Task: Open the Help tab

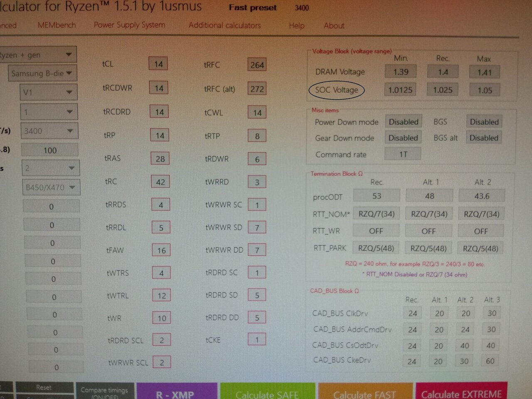Action: [297, 26]
